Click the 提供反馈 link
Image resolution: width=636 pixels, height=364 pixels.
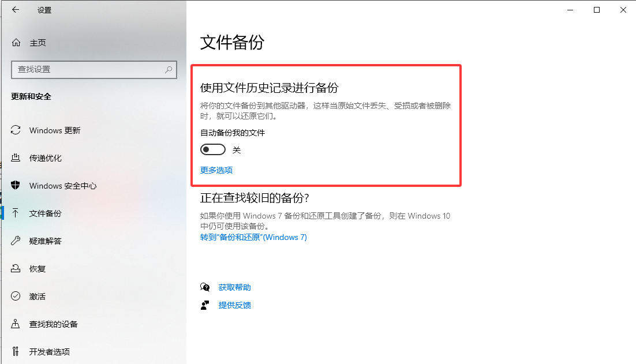[x=234, y=305]
